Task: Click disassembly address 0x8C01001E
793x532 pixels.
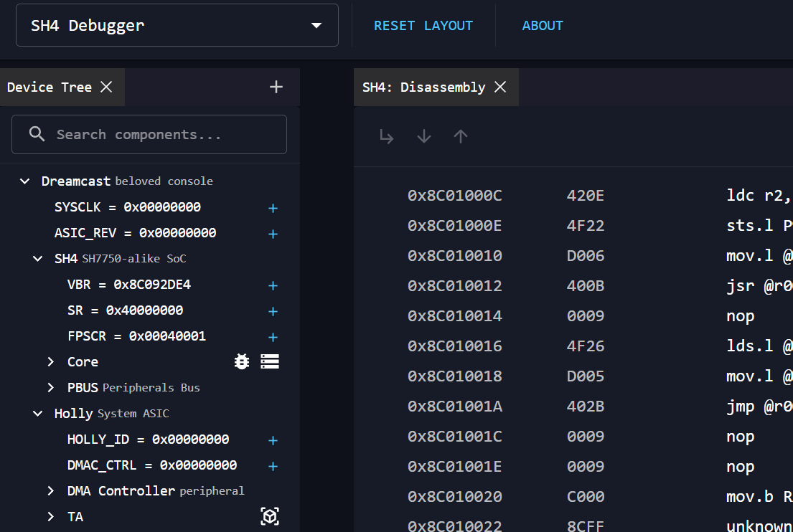Action: pos(455,466)
